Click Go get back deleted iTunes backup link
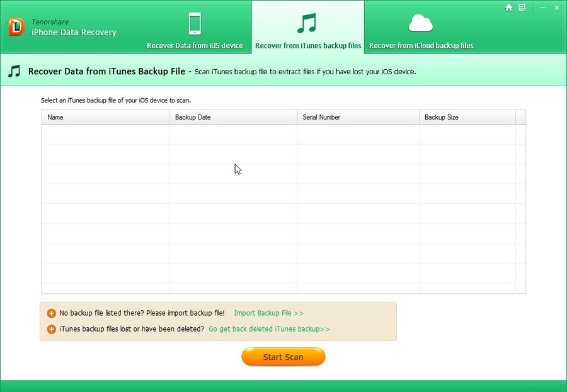Viewport: 567px width, 392px height. pos(269,329)
